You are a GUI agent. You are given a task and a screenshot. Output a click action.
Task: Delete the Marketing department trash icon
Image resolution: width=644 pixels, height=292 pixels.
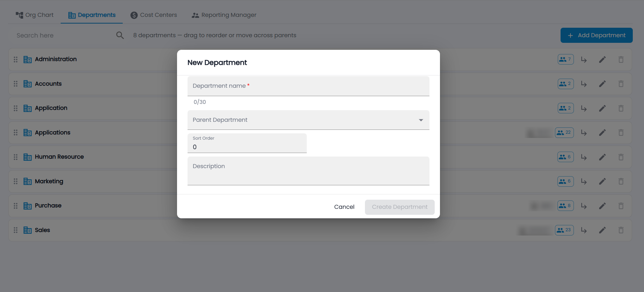pos(621,181)
